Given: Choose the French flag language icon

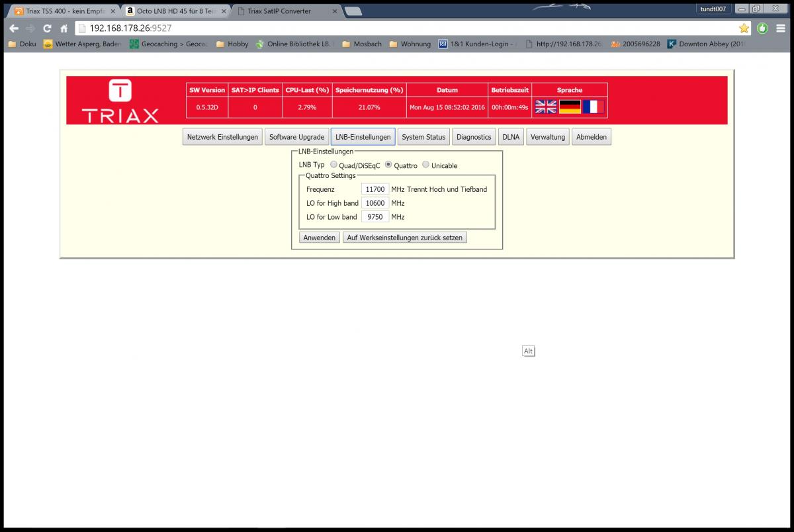Looking at the screenshot, I should (594, 107).
